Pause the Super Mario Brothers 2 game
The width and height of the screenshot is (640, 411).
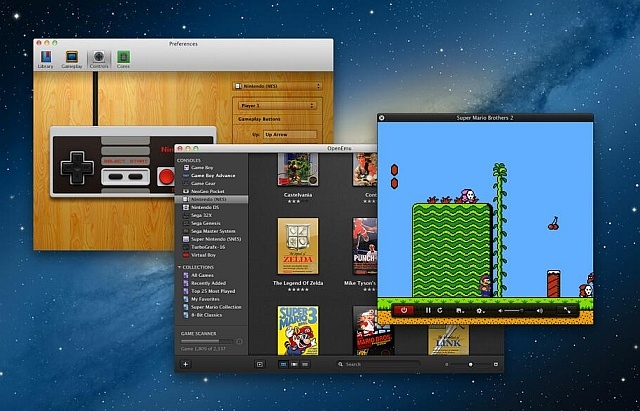[x=428, y=311]
